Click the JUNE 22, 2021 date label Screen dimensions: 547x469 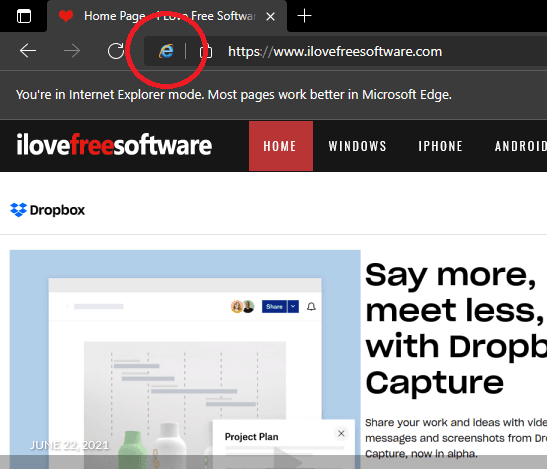pos(69,445)
